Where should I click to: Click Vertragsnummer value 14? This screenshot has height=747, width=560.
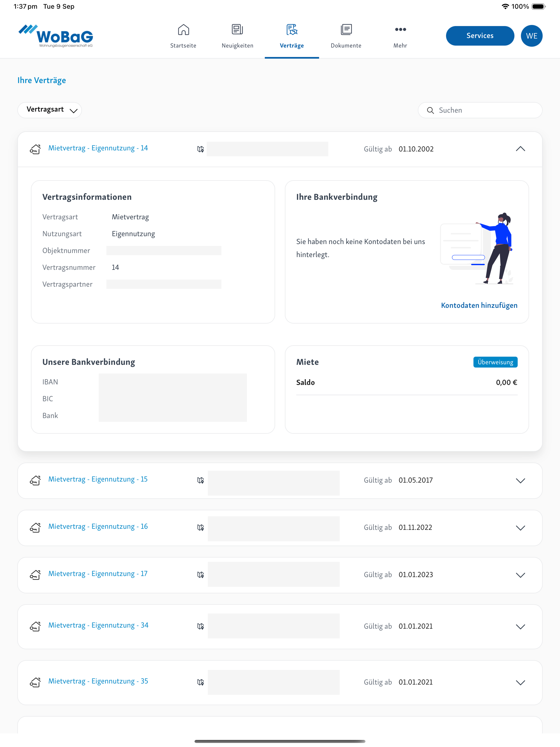(115, 267)
